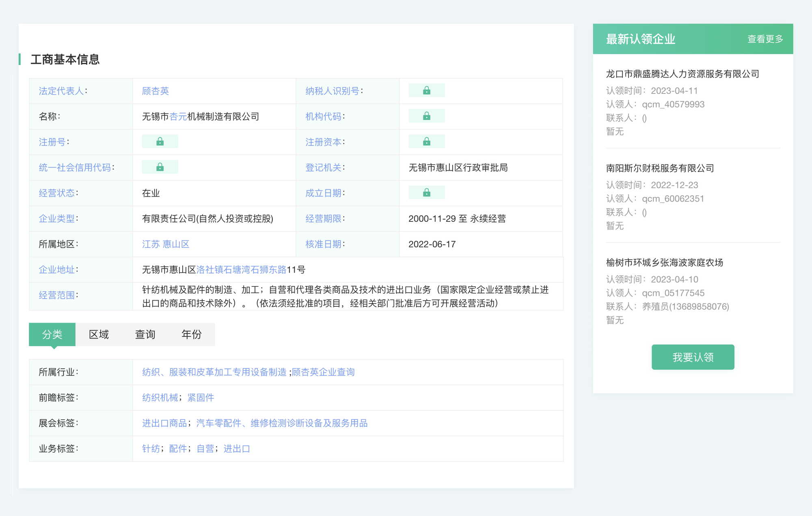Click the lock icon beside 成立日期
This screenshot has height=516, width=812.
[x=426, y=193]
